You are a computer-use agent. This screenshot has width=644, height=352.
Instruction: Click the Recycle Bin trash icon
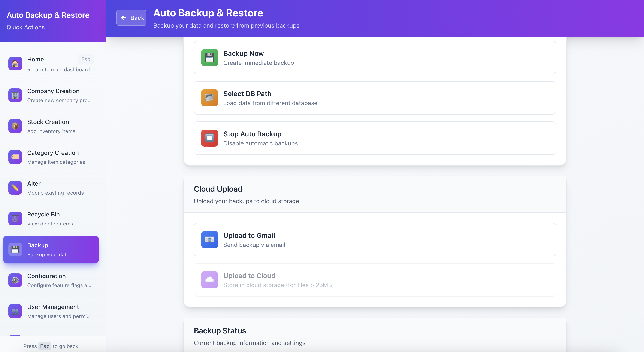(15, 219)
